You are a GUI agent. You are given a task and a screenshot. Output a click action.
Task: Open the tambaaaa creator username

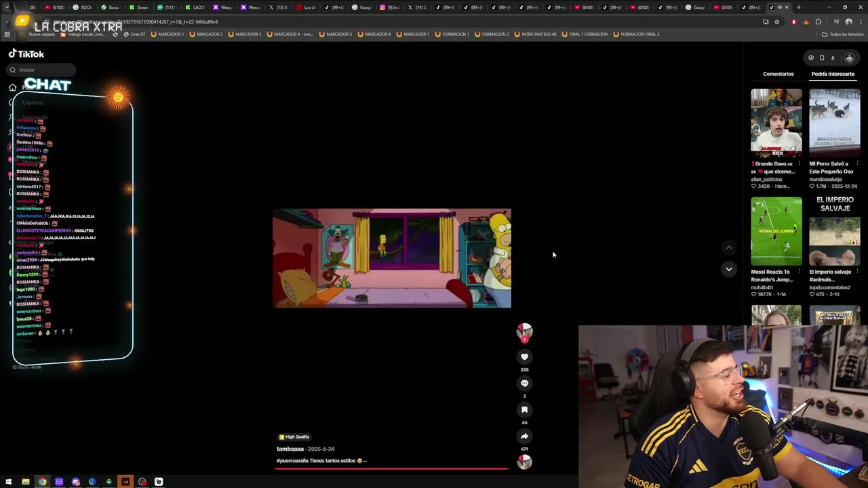click(290, 449)
